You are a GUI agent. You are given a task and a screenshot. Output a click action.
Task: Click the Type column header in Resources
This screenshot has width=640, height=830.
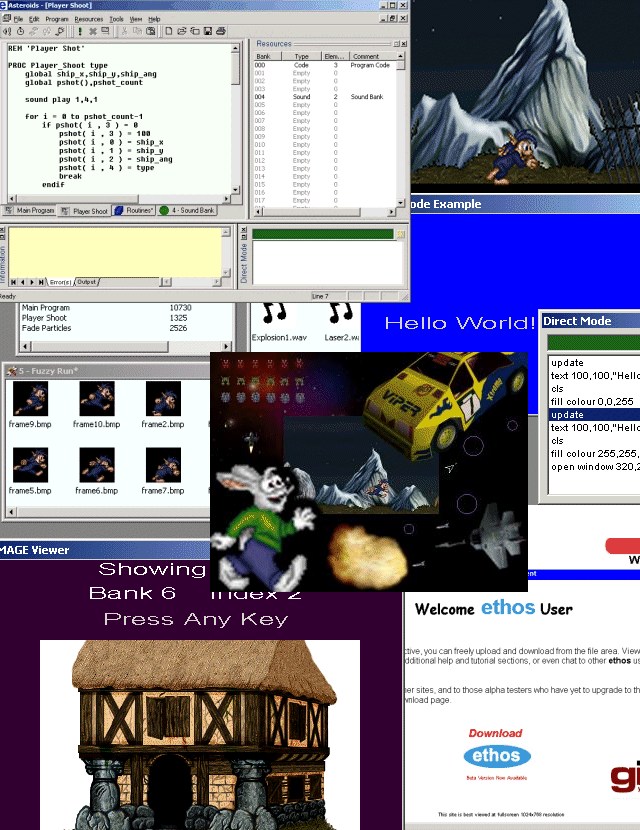[x=301, y=56]
